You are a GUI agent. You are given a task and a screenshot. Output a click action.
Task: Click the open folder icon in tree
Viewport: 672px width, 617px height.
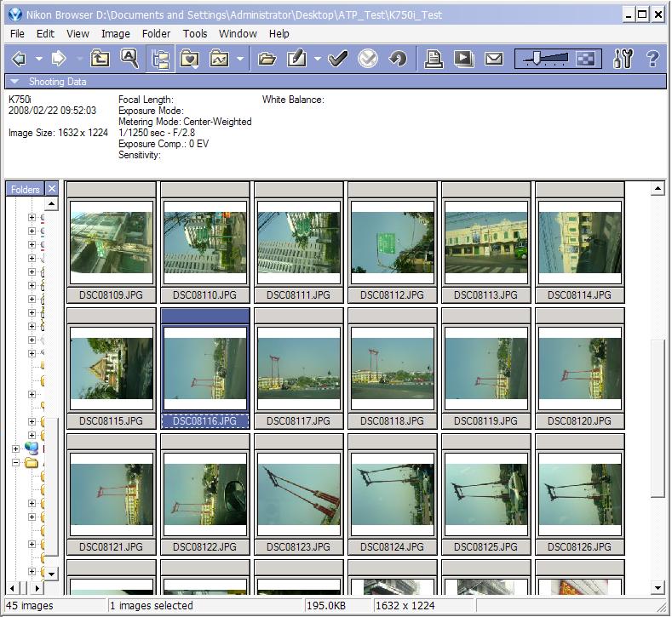pyautogui.click(x=32, y=462)
